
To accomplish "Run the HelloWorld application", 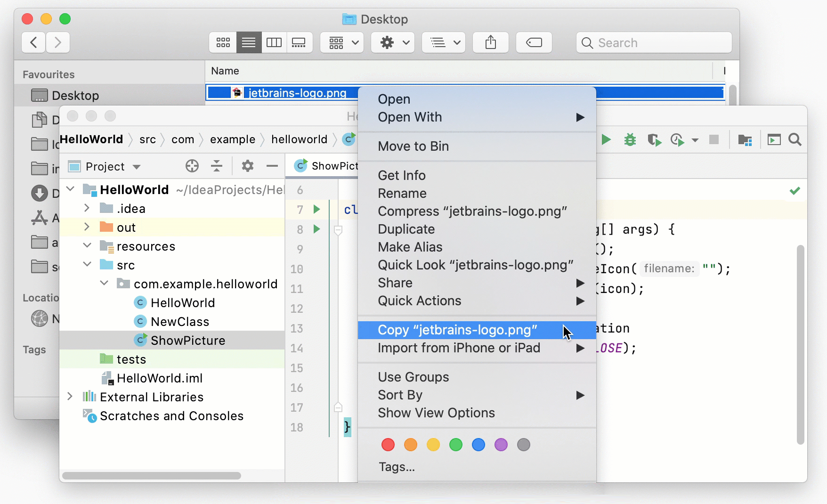I will [606, 139].
